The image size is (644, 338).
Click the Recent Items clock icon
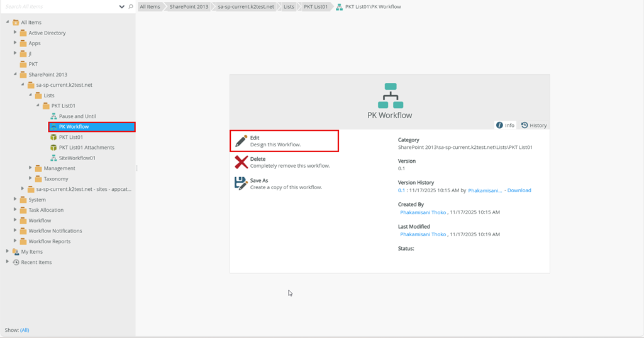coord(16,262)
